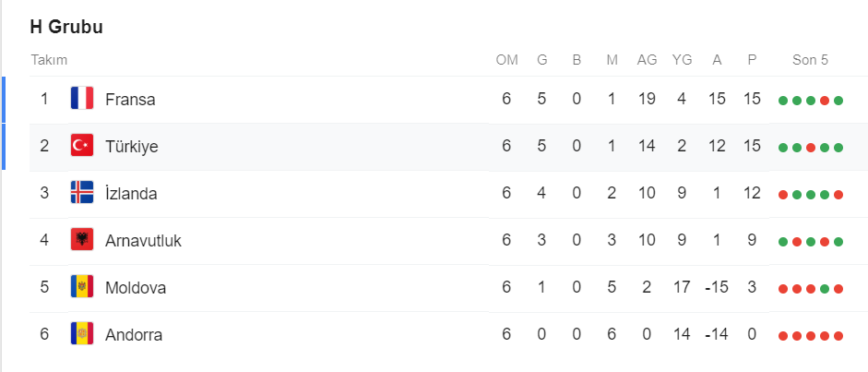Click the H Grubu heading
This screenshot has height=372, width=868.
coord(66,27)
